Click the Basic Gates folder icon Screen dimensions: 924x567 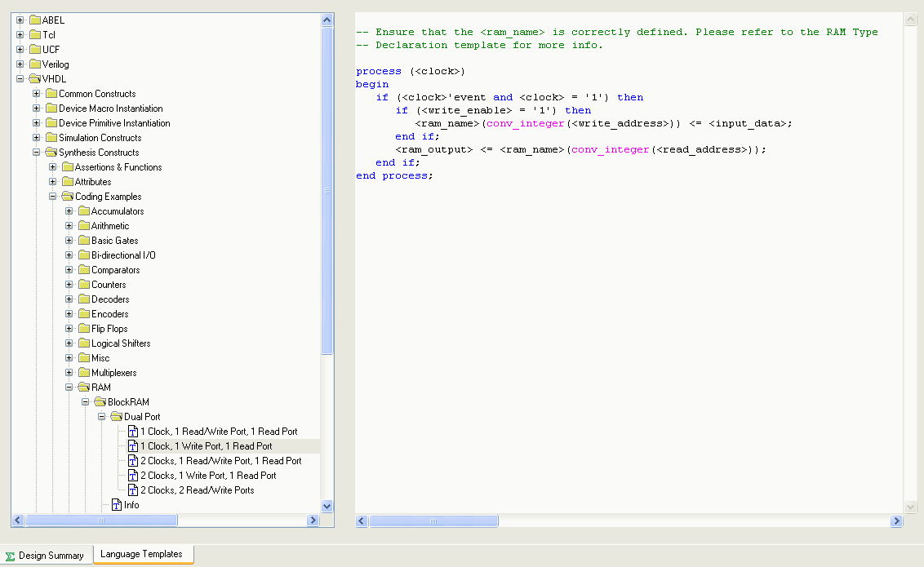pos(84,241)
